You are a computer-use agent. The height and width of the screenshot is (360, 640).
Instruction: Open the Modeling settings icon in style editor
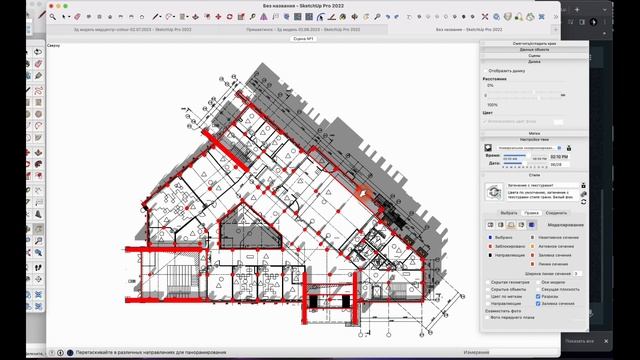(x=531, y=224)
